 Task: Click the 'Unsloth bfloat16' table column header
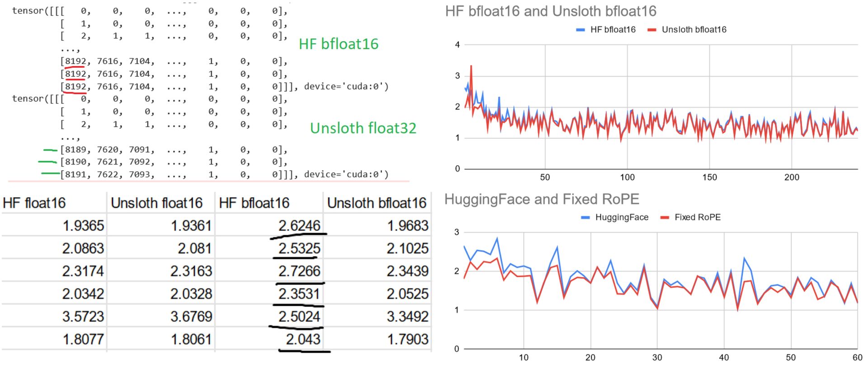point(377,203)
